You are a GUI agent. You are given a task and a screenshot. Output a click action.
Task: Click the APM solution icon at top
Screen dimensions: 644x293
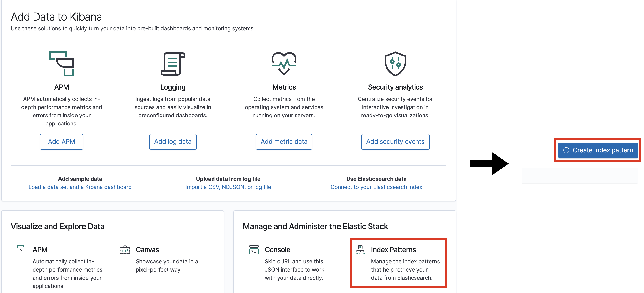click(x=62, y=64)
